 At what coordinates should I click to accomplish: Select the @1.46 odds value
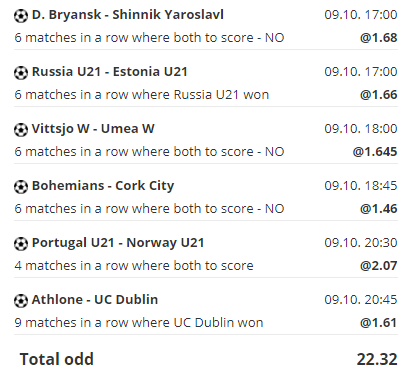click(x=379, y=209)
